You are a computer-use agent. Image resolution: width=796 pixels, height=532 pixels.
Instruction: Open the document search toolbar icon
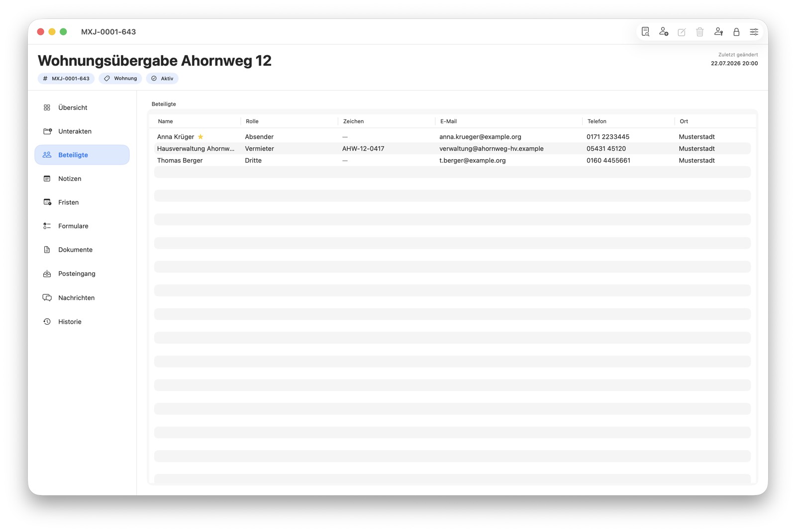tap(645, 32)
